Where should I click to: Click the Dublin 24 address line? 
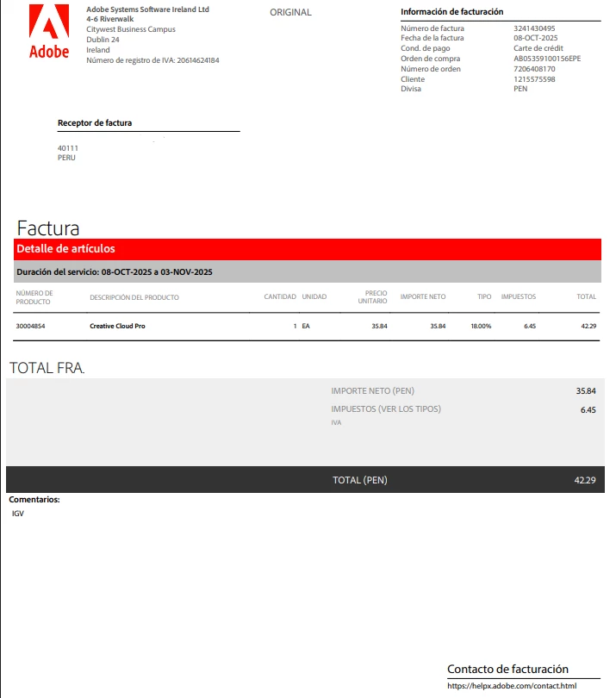click(103, 40)
